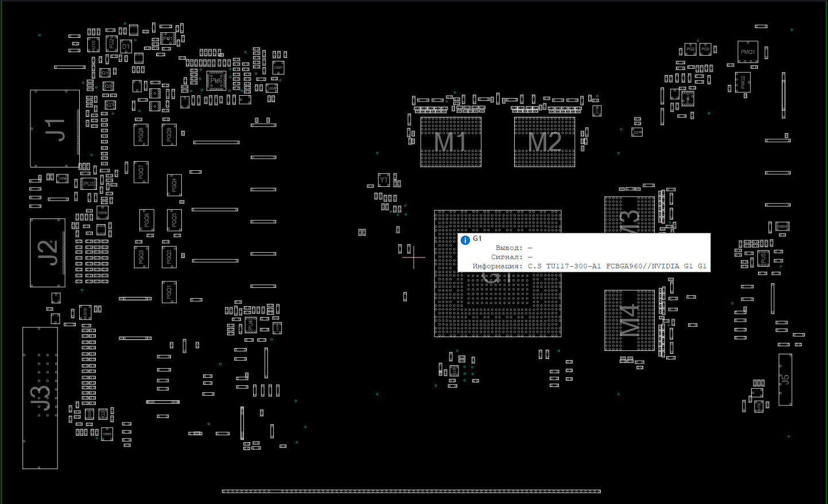Viewport: 828px width, 504px height.
Task: Select memory chip M1
Action: (x=450, y=142)
